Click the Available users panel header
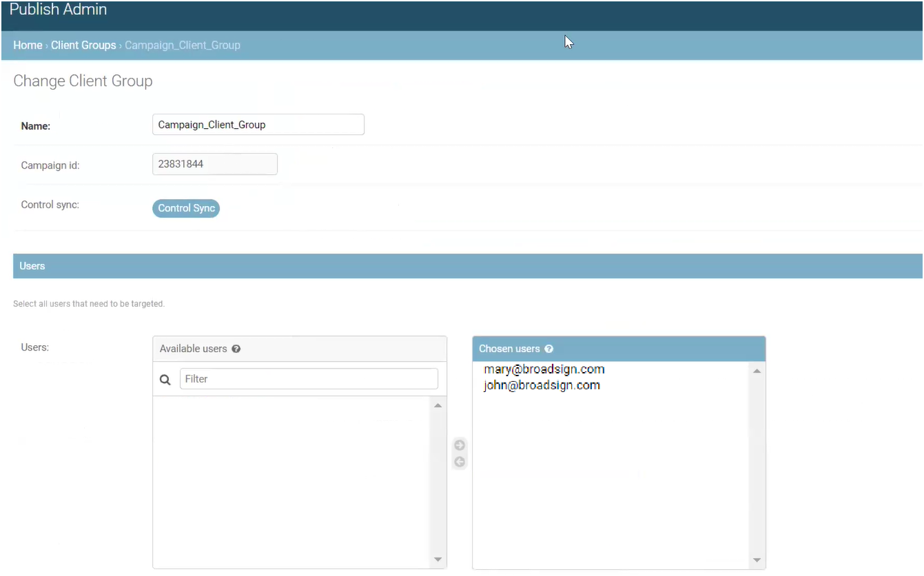Image resolution: width=924 pixels, height=576 pixels. click(300, 349)
